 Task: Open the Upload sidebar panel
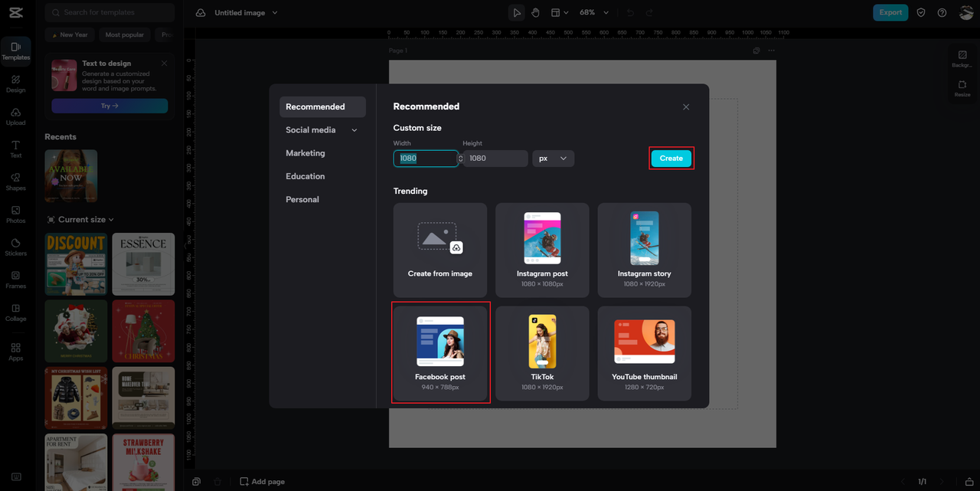pyautogui.click(x=16, y=116)
